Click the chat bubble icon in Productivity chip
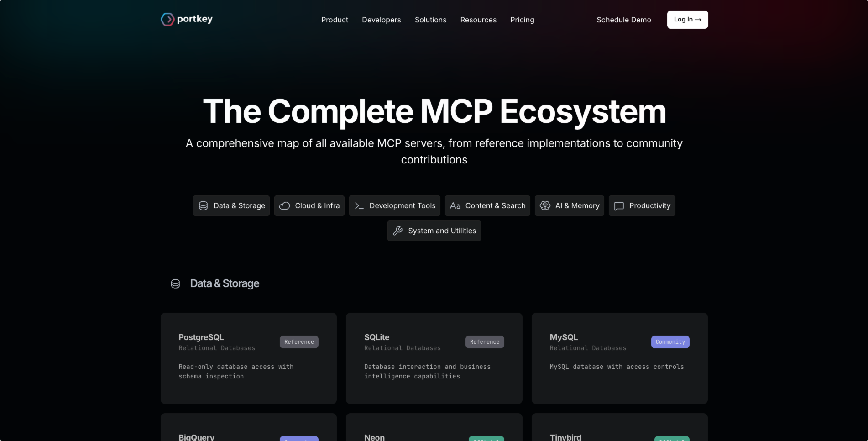This screenshot has height=441, width=868. pos(619,206)
